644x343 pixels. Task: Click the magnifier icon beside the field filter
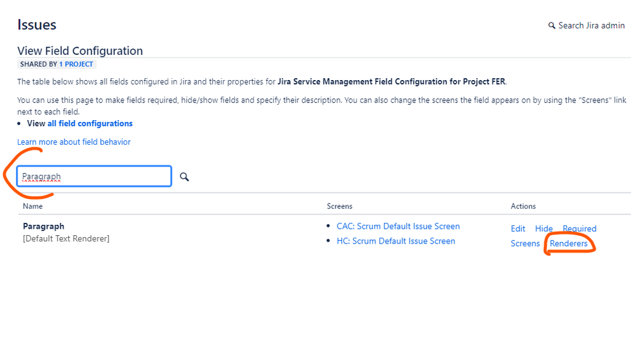(185, 177)
